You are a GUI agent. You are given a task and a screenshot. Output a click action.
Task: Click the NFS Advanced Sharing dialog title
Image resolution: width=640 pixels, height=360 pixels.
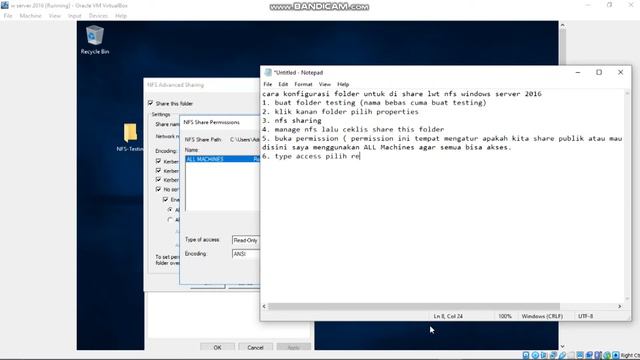coord(176,85)
